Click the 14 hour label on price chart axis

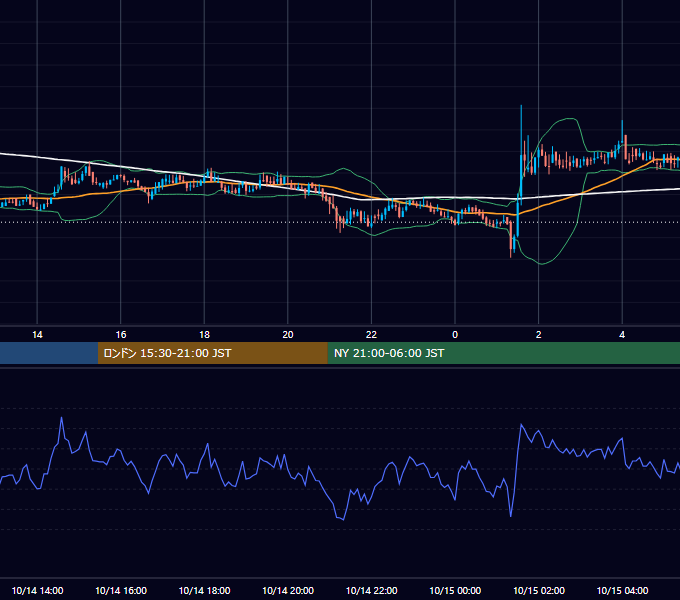[37, 335]
